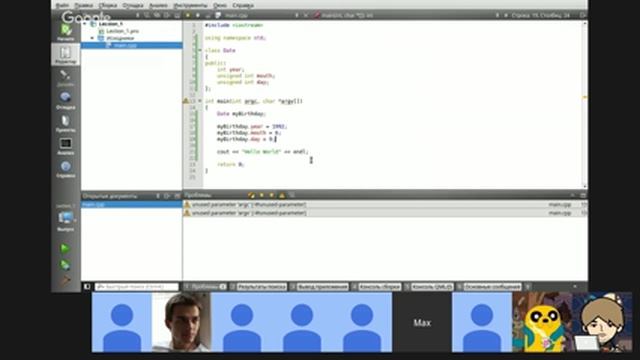Go back in editor navigation history
Screen dimensions: 640x360
(x=188, y=15)
